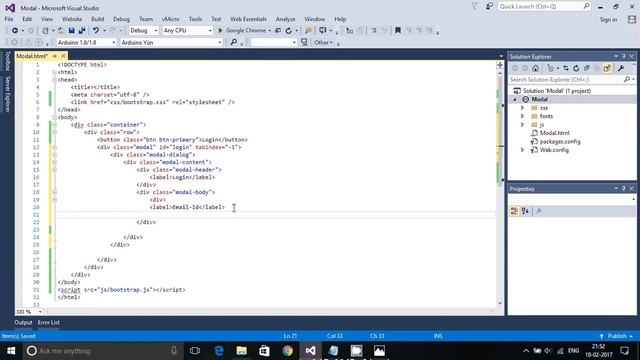This screenshot has width=640, height=360.
Task: Click the Save All icon
Action: click(82, 31)
